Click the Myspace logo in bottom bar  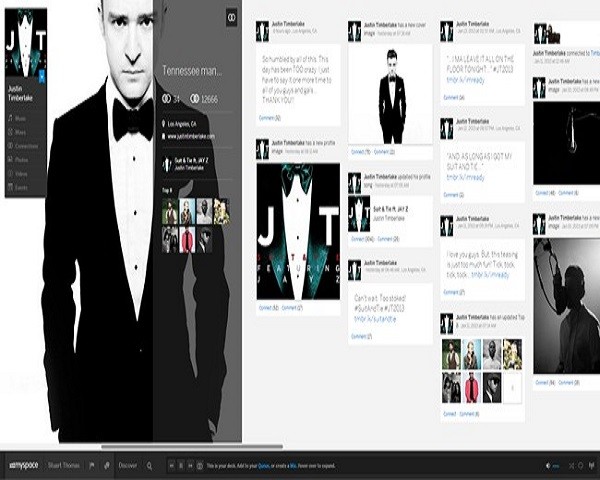pos(24,465)
